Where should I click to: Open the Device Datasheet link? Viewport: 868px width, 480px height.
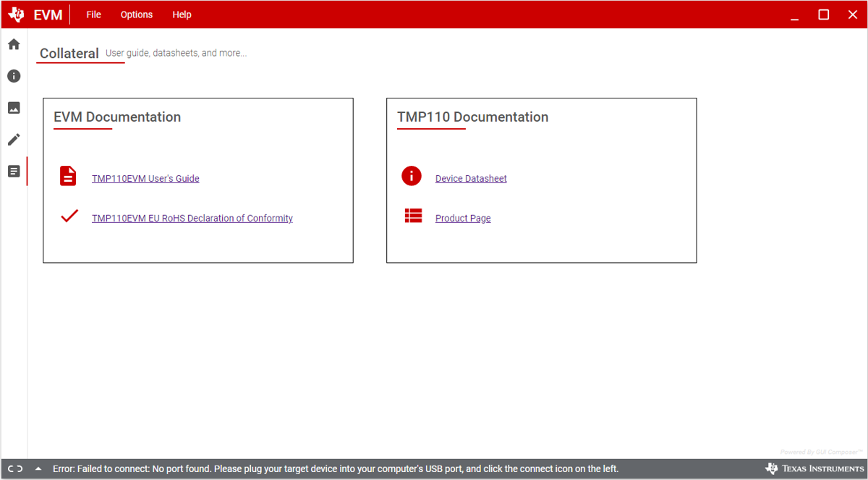pos(471,179)
